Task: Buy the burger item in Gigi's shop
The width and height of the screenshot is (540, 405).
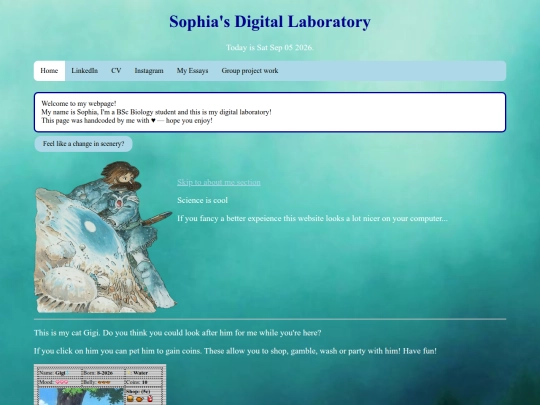Action: (130, 399)
